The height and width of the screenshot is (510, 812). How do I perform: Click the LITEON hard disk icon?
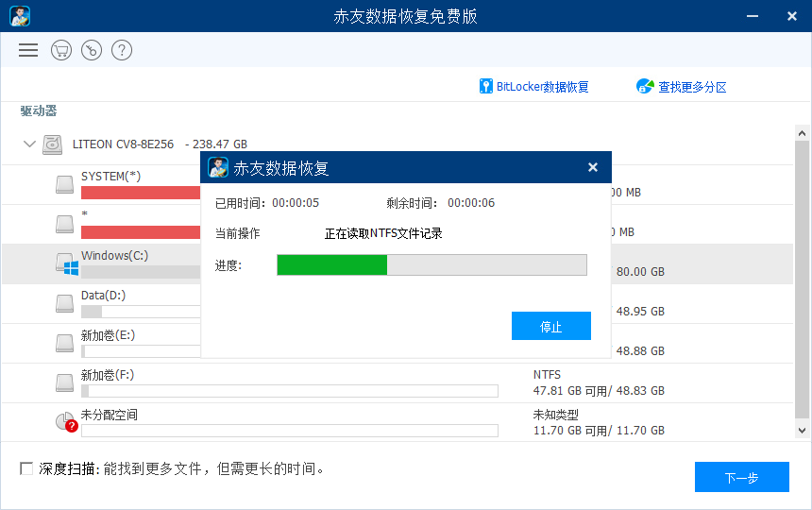click(x=54, y=144)
